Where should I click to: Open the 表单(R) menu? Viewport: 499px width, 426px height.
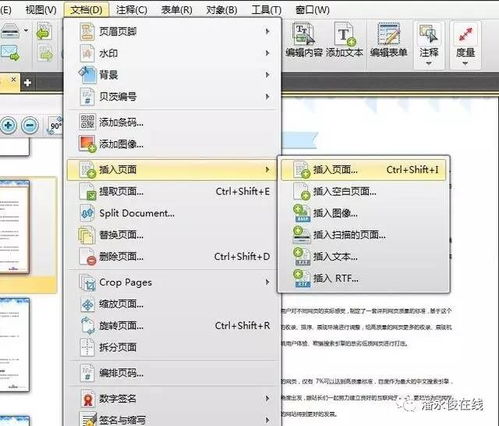[177, 10]
